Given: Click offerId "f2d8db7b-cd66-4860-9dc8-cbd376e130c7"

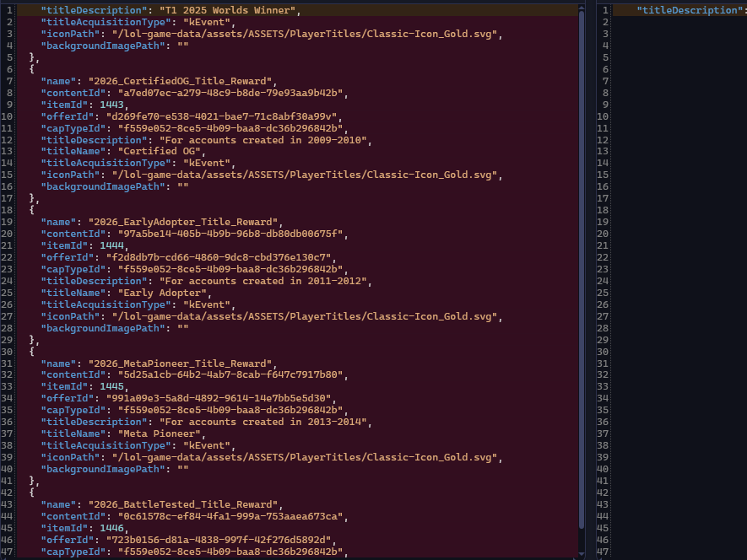Looking at the screenshot, I should [x=219, y=257].
